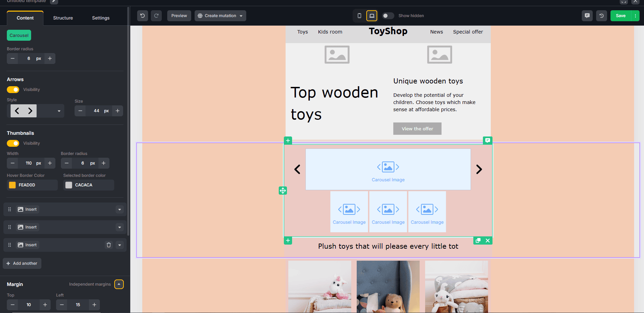The width and height of the screenshot is (644, 313).
Task: Click Add another button
Action: (x=22, y=263)
